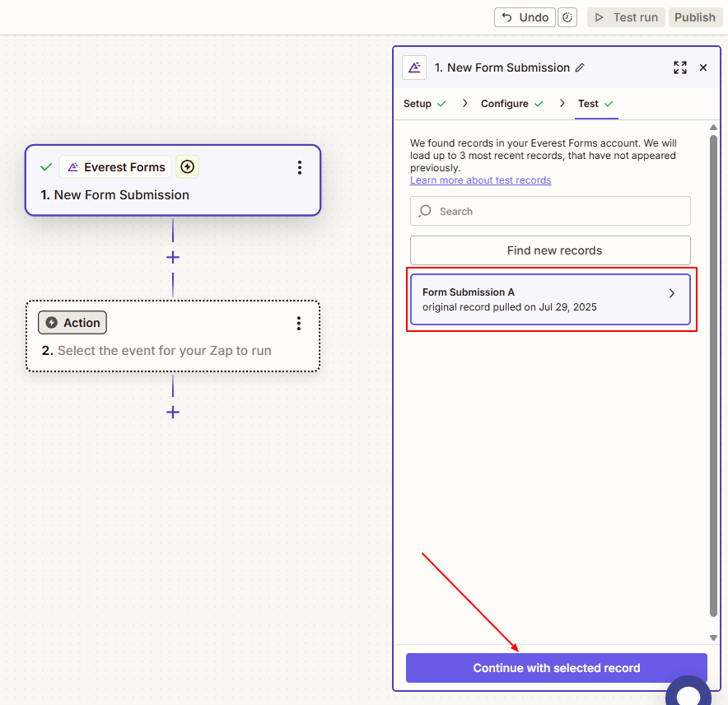The image size is (728, 705).
Task: Open the Learn more about test records link
Action: [480, 180]
